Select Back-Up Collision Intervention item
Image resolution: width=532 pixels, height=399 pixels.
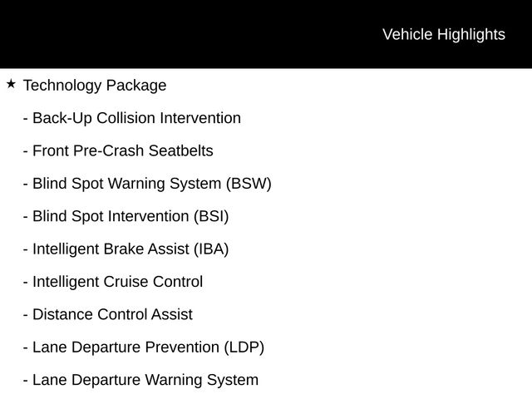tap(132, 118)
